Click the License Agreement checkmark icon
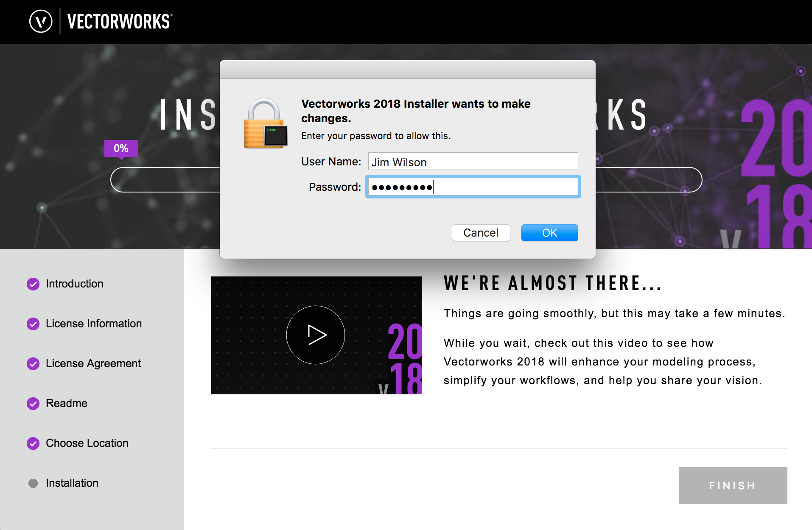 click(x=33, y=364)
